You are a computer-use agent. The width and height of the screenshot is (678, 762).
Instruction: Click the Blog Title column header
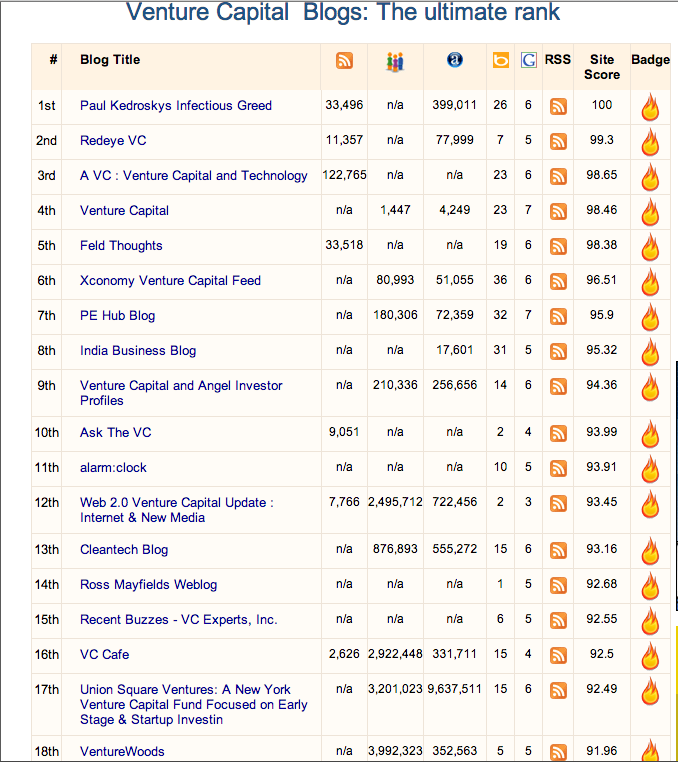coord(110,59)
